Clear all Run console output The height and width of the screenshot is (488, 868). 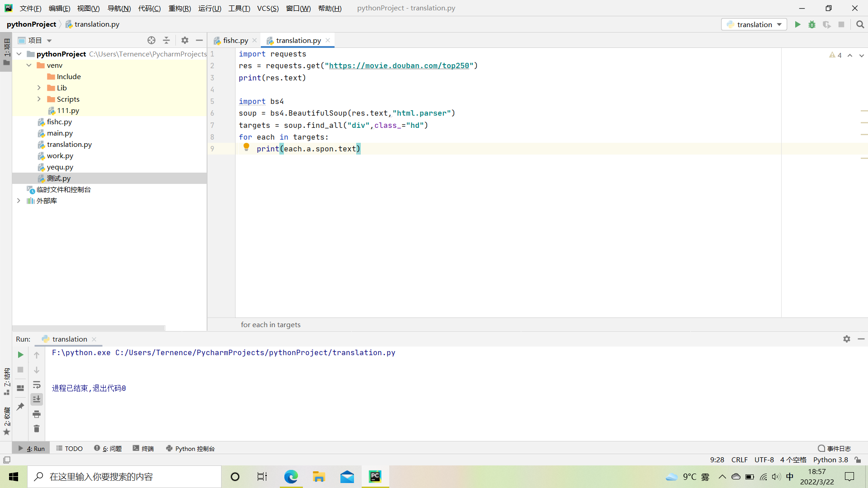pos(37,428)
